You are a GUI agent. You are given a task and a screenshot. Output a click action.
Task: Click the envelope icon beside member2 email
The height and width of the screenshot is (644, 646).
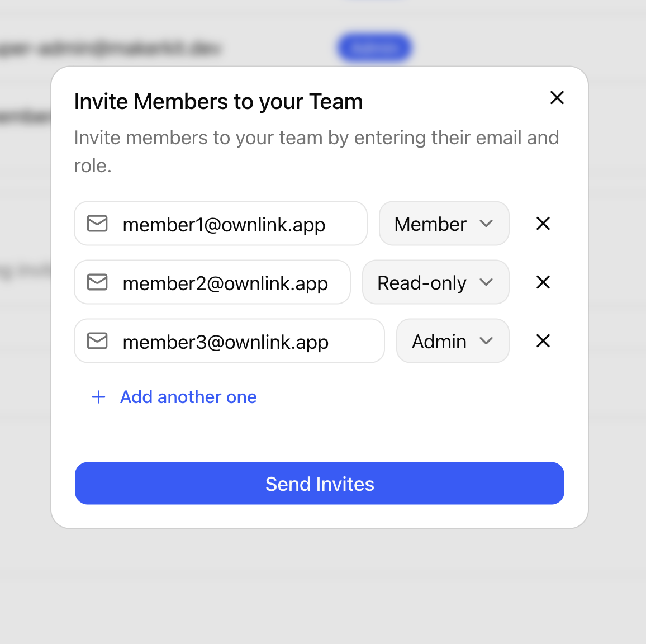(97, 282)
